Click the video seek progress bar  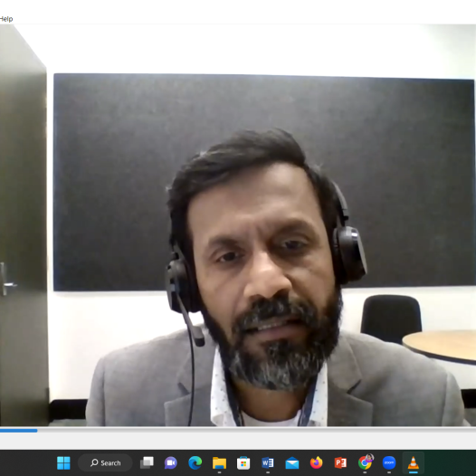(238, 430)
